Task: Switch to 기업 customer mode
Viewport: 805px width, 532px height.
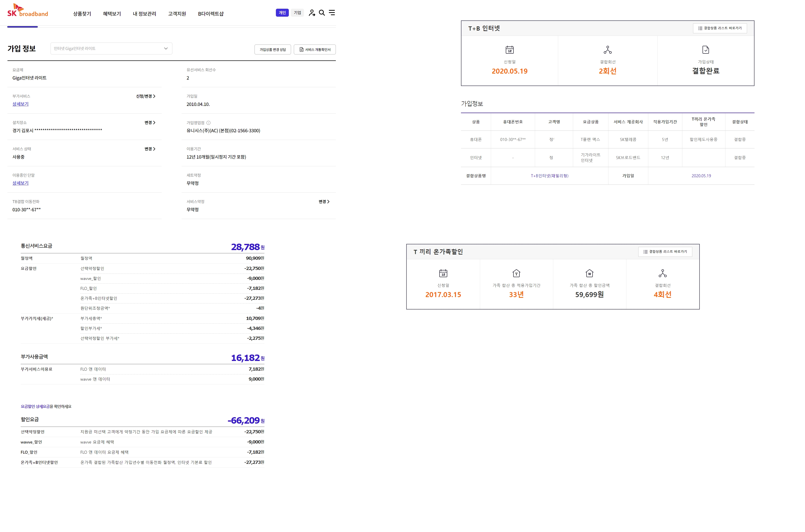Action: click(x=297, y=13)
